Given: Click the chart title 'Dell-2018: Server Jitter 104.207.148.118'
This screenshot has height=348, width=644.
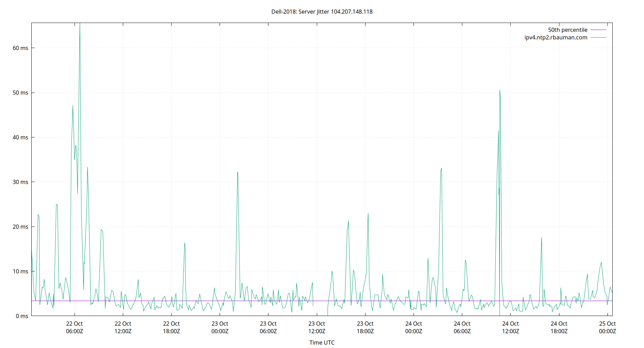Looking at the screenshot, I should pyautogui.click(x=322, y=11).
